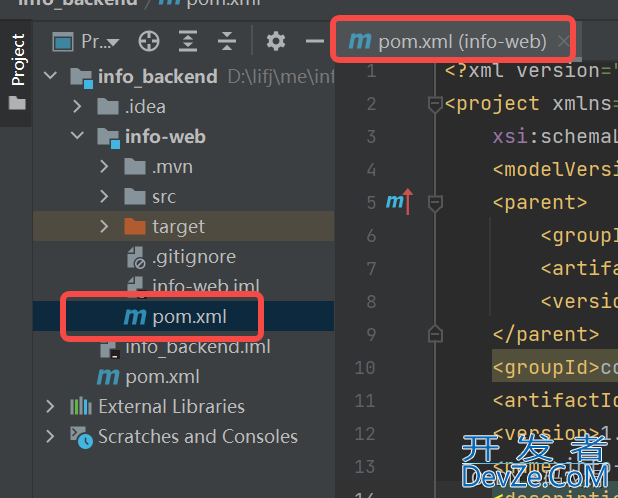Click line number 1 in the gutter

click(371, 71)
